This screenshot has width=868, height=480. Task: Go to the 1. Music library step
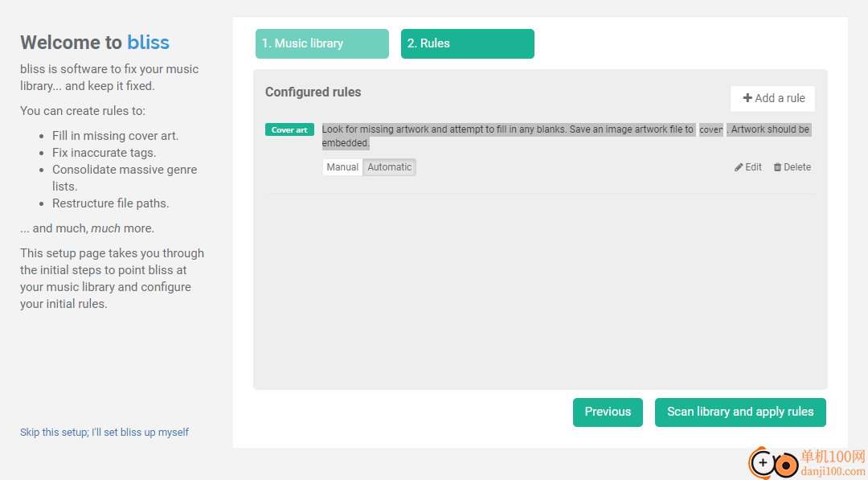click(x=322, y=43)
